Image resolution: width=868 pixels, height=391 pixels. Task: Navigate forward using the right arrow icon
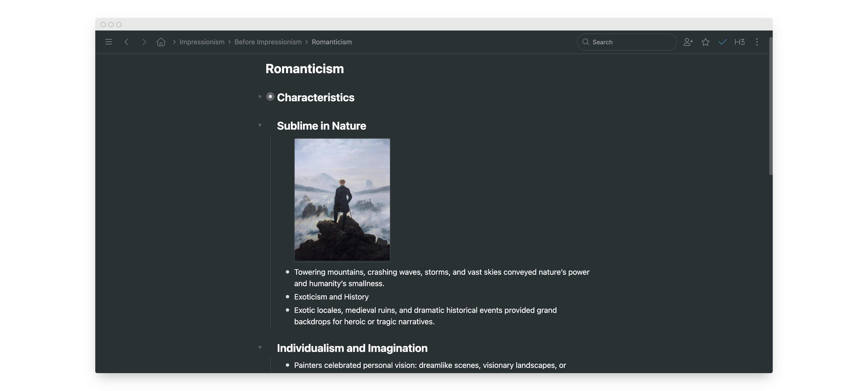144,42
